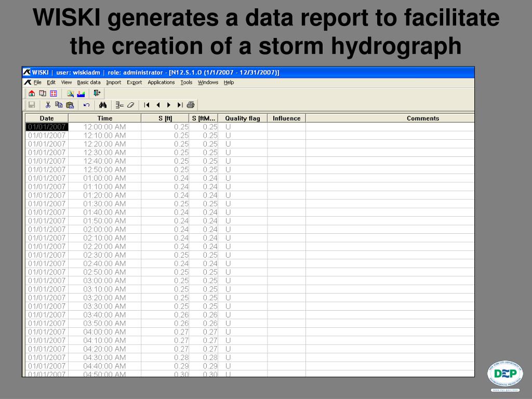532x399 pixels.
Task: Open the Export menu
Action: [x=135, y=83]
